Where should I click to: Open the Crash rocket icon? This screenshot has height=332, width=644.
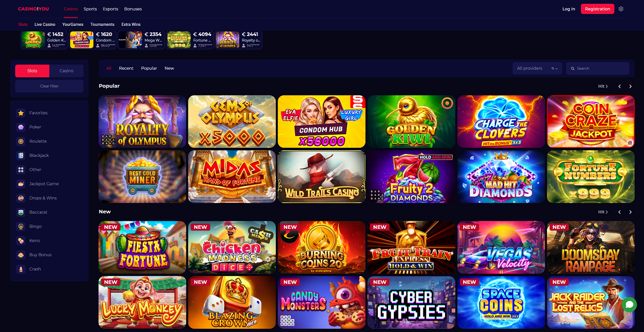click(21, 269)
